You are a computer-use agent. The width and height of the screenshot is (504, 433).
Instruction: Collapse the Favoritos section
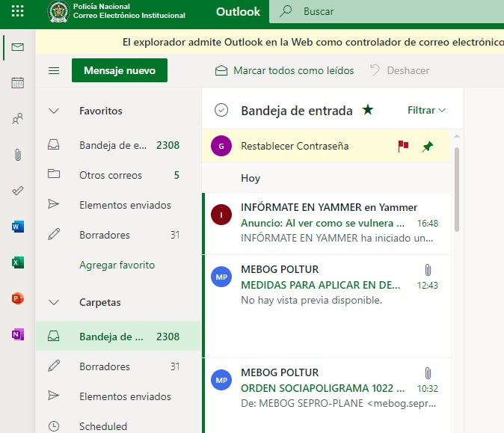54,111
